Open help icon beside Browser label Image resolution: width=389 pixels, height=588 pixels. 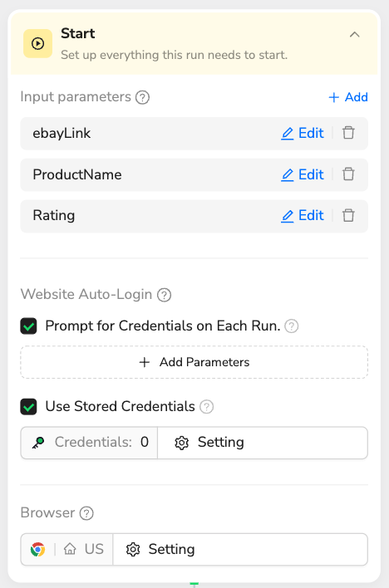[86, 513]
